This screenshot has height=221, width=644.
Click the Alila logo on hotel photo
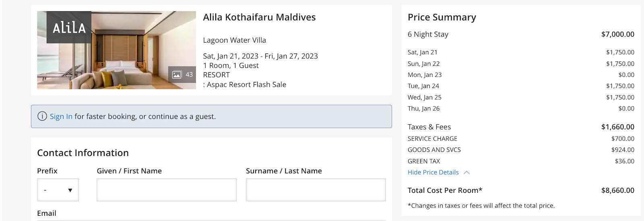[x=69, y=27]
